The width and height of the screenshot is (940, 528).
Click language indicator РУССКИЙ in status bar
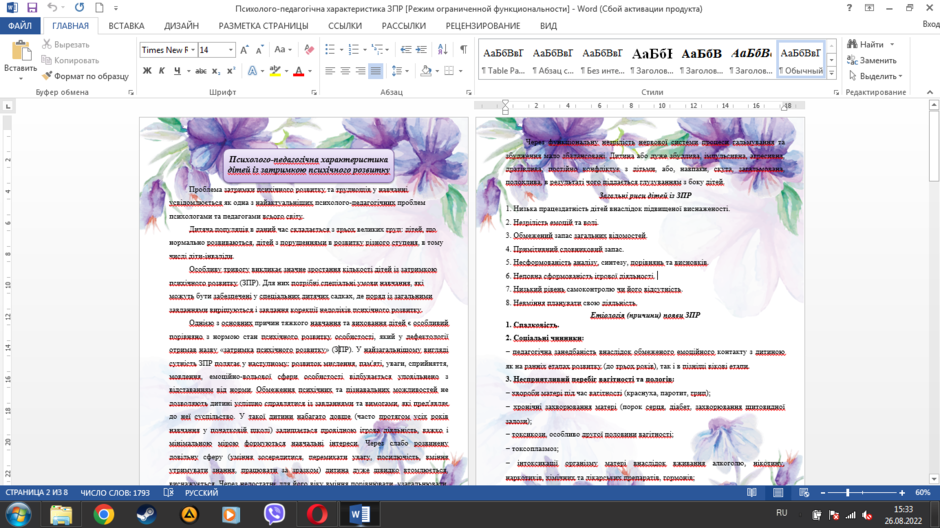click(201, 493)
